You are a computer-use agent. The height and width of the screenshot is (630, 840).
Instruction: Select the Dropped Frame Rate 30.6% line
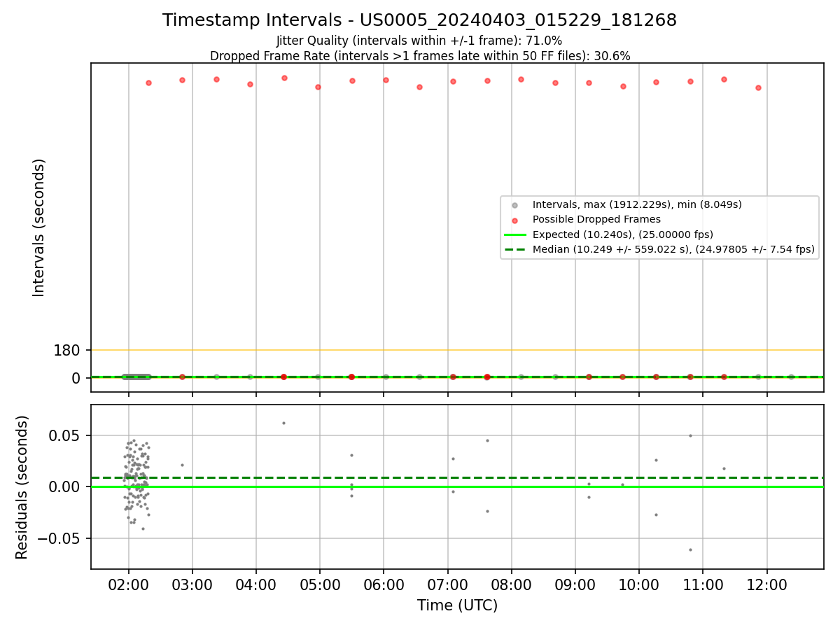point(420,56)
